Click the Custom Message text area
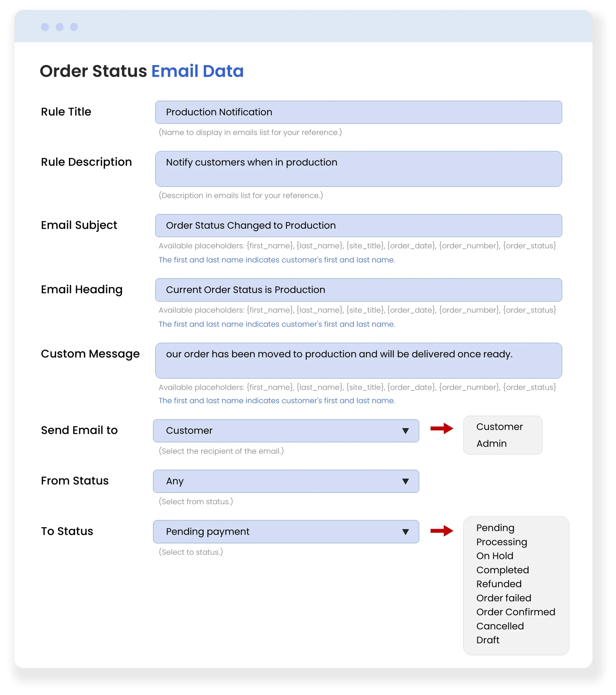616x695 pixels. coord(358,361)
